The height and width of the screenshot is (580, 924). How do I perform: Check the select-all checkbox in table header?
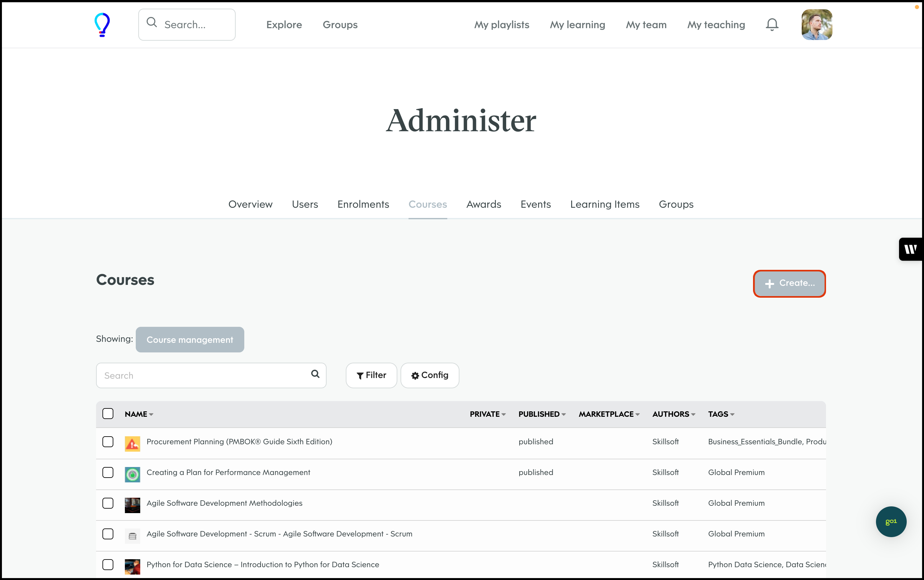click(x=108, y=414)
